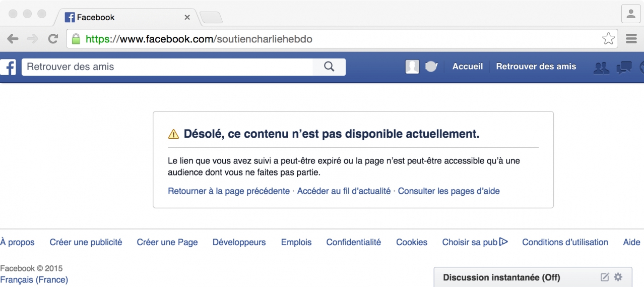This screenshot has width=644, height=287.
Task: Click the browser back arrow
Action: coord(13,39)
